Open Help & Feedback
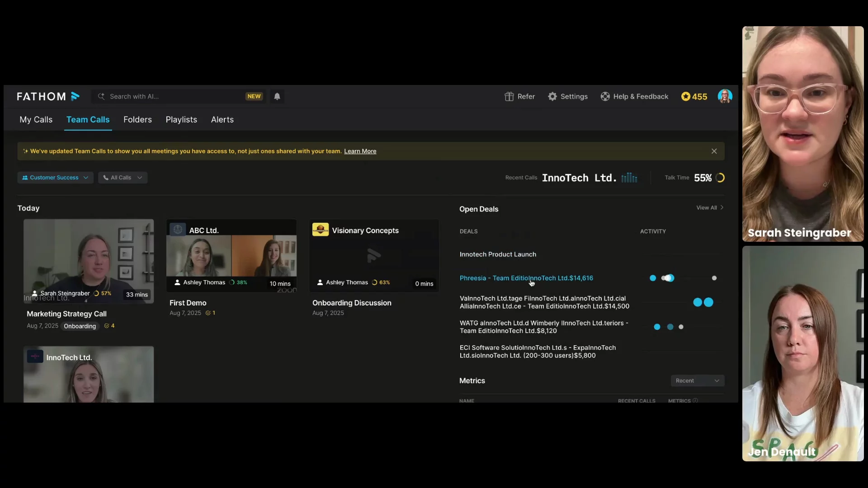The height and width of the screenshot is (488, 868). tap(634, 96)
